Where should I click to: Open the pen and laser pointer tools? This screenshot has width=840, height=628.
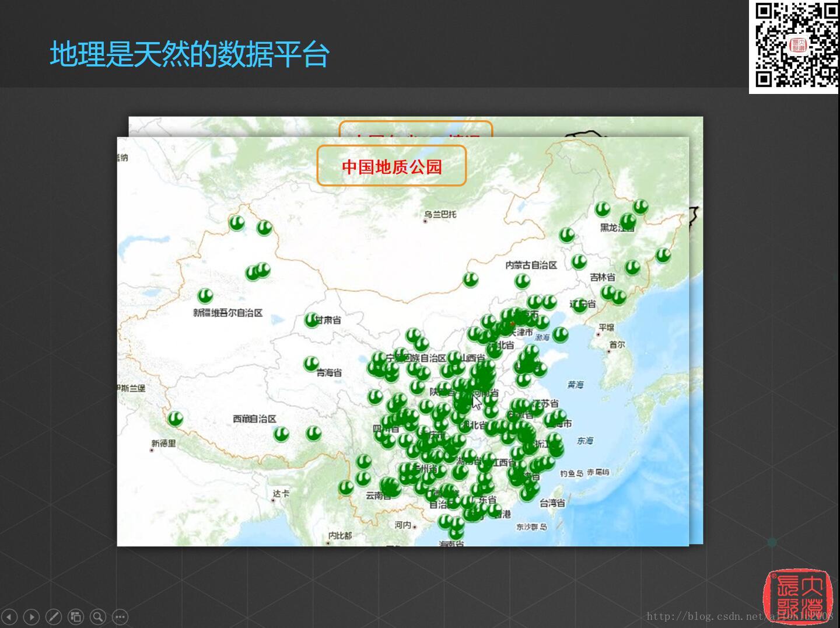54,616
